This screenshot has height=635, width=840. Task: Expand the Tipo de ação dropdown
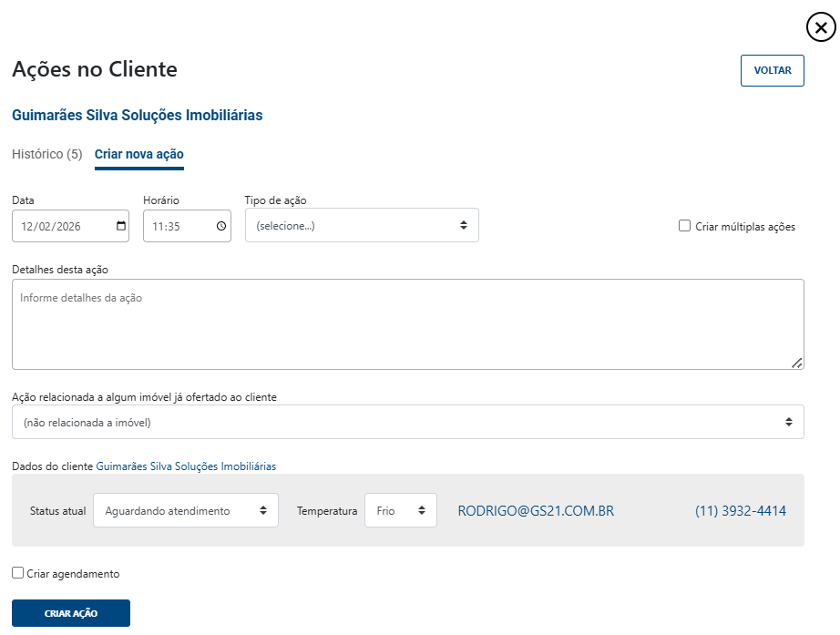361,225
